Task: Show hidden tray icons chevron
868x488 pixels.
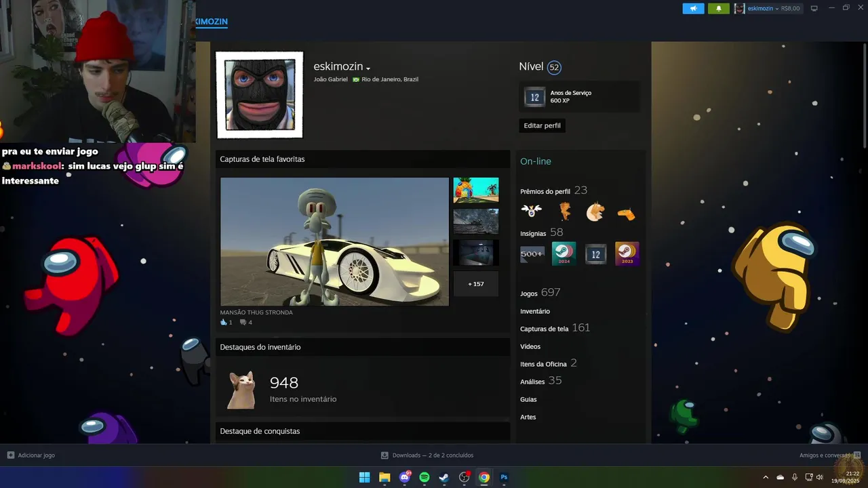Action: 766,477
